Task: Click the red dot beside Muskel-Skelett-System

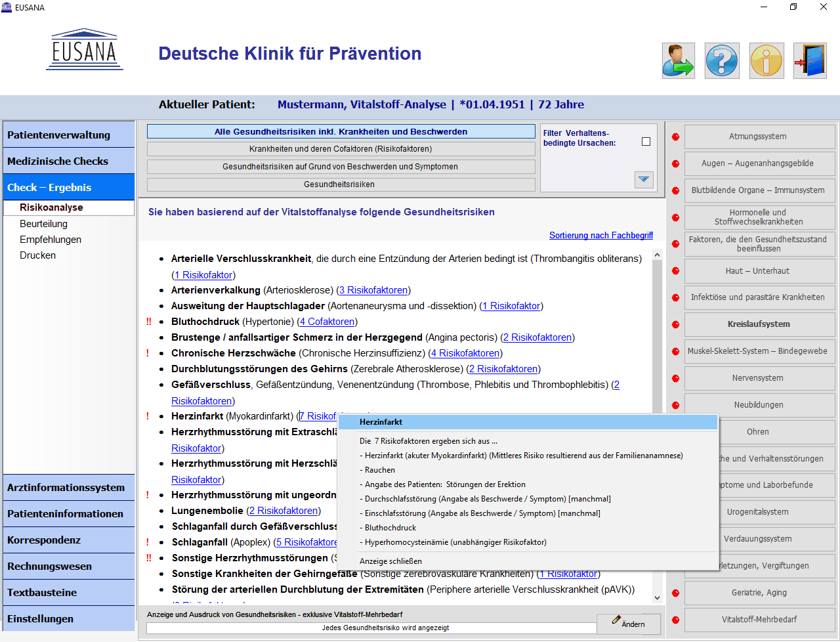Action: tap(675, 351)
